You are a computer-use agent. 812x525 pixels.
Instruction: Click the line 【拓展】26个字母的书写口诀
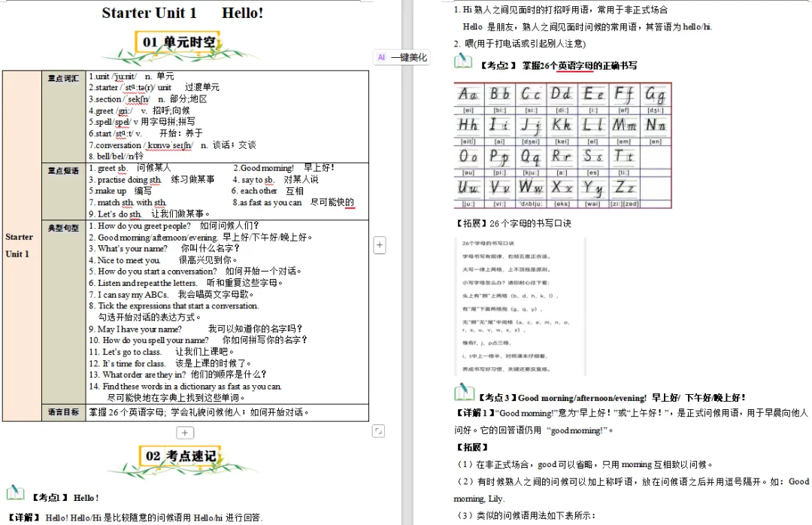pos(514,223)
